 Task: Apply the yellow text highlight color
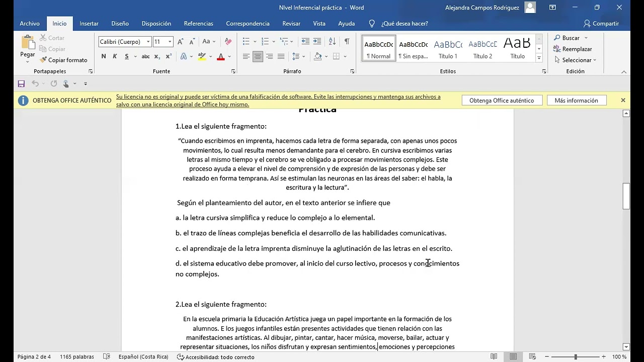[202, 56]
